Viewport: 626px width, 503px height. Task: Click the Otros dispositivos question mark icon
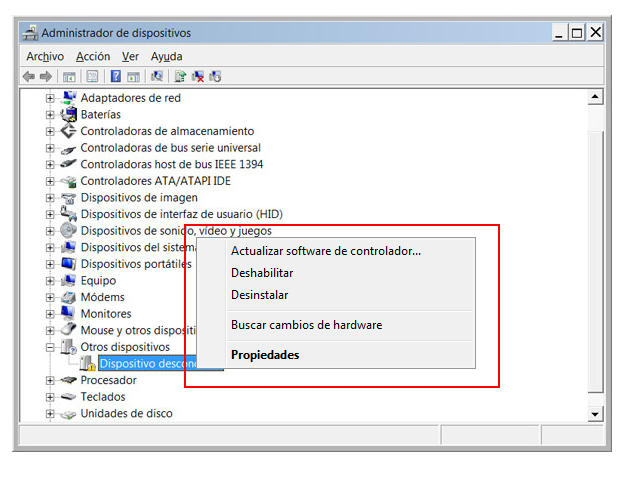coord(69,347)
